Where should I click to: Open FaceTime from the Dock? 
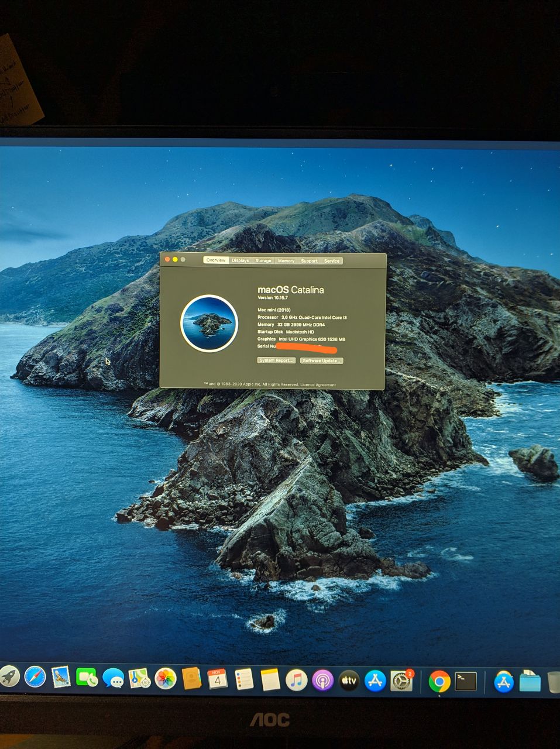click(x=87, y=678)
